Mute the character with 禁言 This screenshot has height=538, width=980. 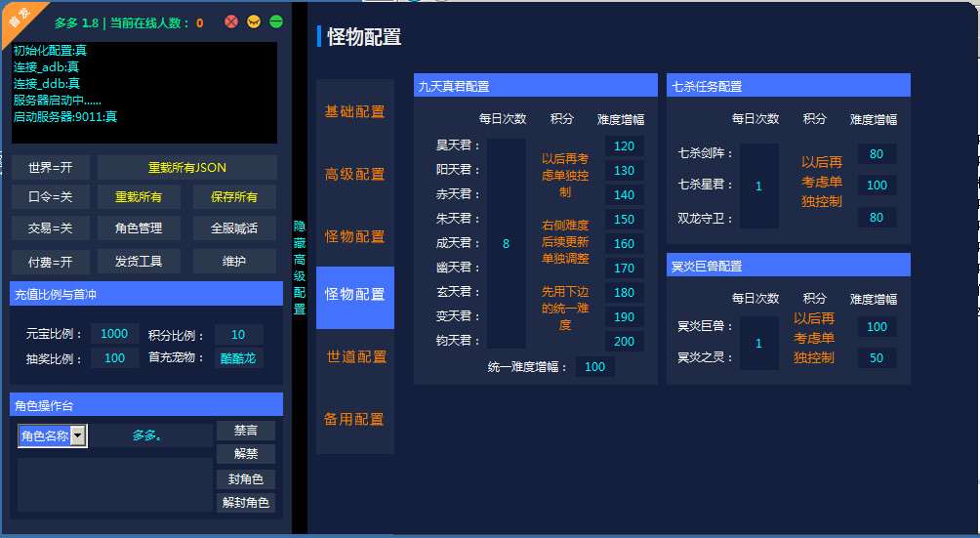click(x=246, y=431)
